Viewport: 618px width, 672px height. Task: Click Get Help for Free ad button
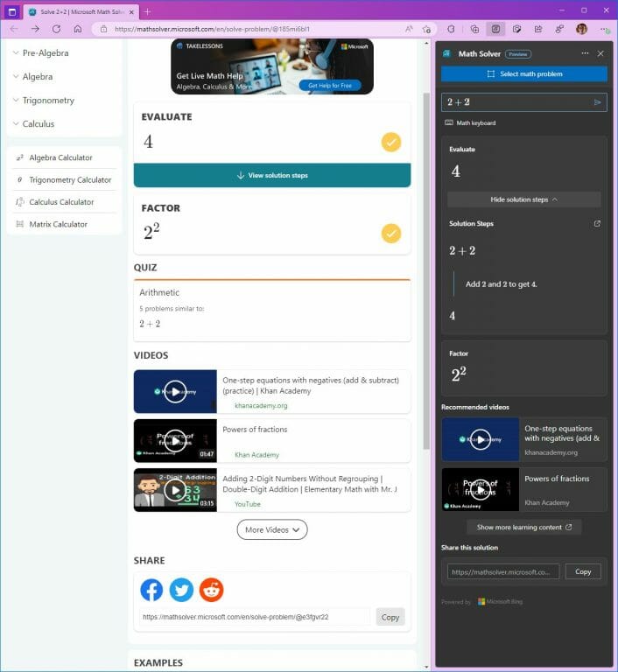(330, 86)
